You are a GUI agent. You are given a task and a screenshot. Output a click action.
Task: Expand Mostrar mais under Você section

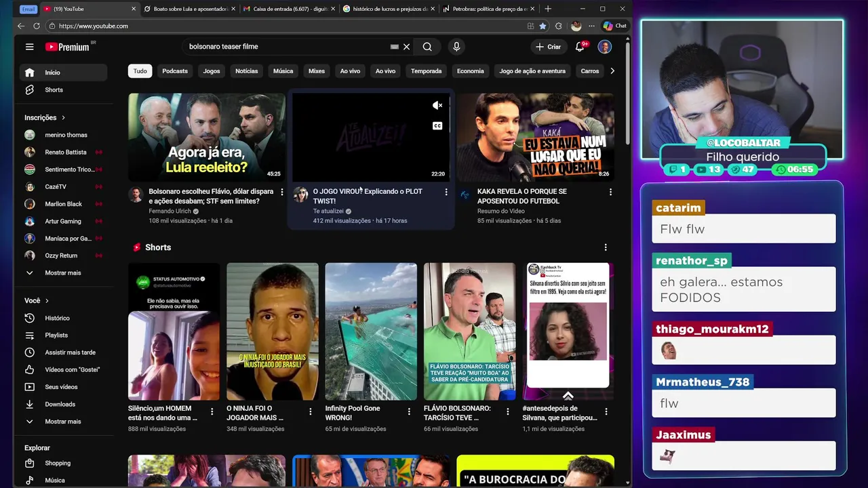tap(62, 422)
